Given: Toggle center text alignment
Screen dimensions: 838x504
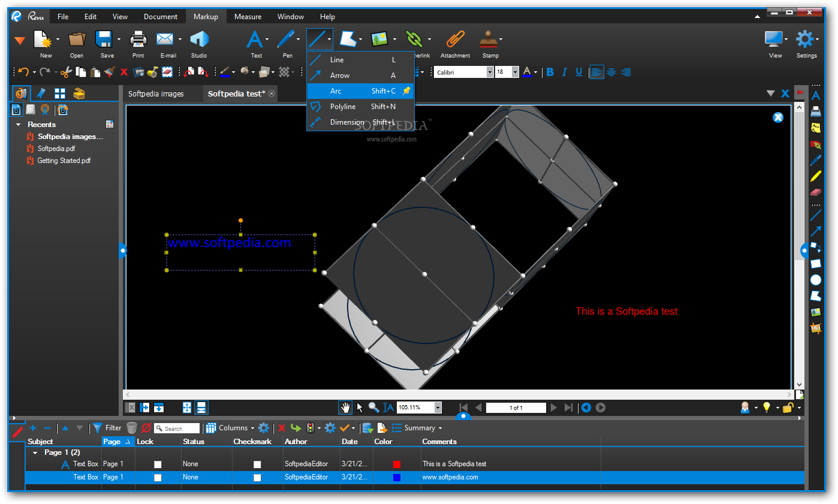Looking at the screenshot, I should [x=611, y=72].
